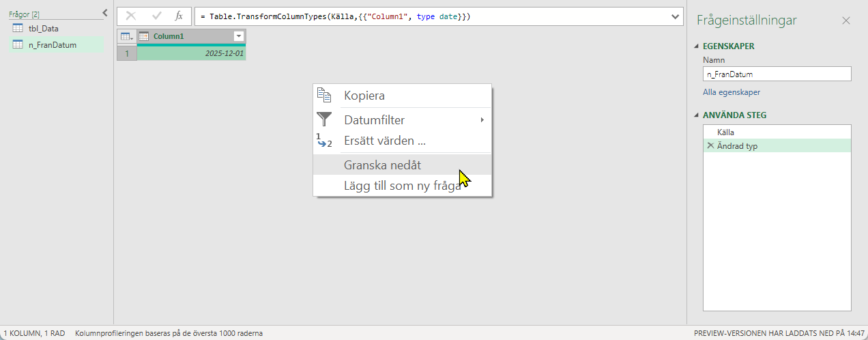Image resolution: width=868 pixels, height=340 pixels.
Task: Select the Källa applied step
Action: pos(725,132)
